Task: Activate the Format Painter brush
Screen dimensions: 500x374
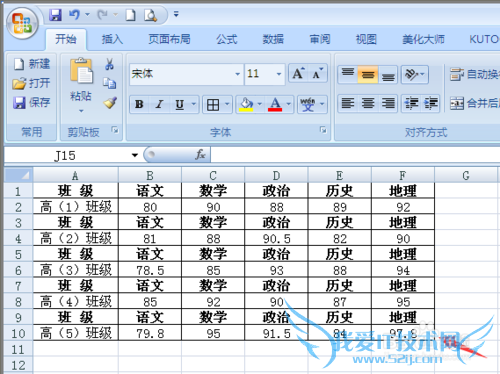Action: (110, 103)
